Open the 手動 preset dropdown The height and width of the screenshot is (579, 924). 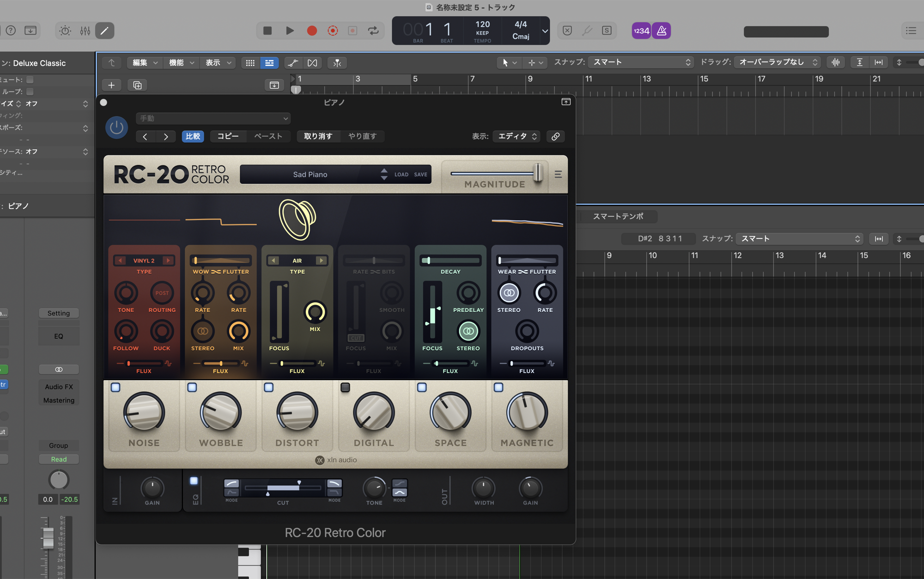[x=213, y=118]
